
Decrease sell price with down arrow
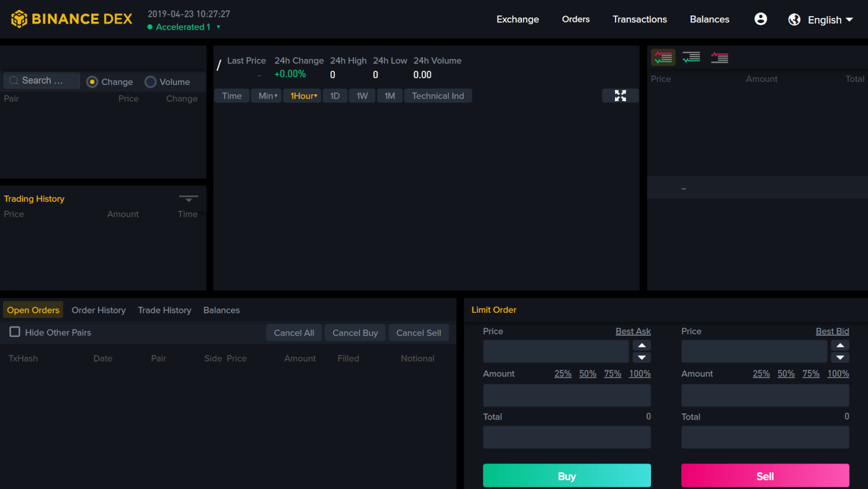[839, 357]
